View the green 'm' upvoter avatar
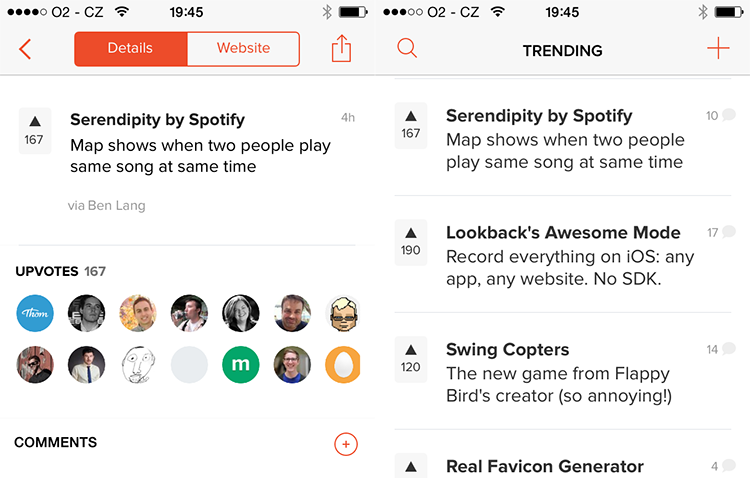The image size is (750, 478). pos(241,365)
